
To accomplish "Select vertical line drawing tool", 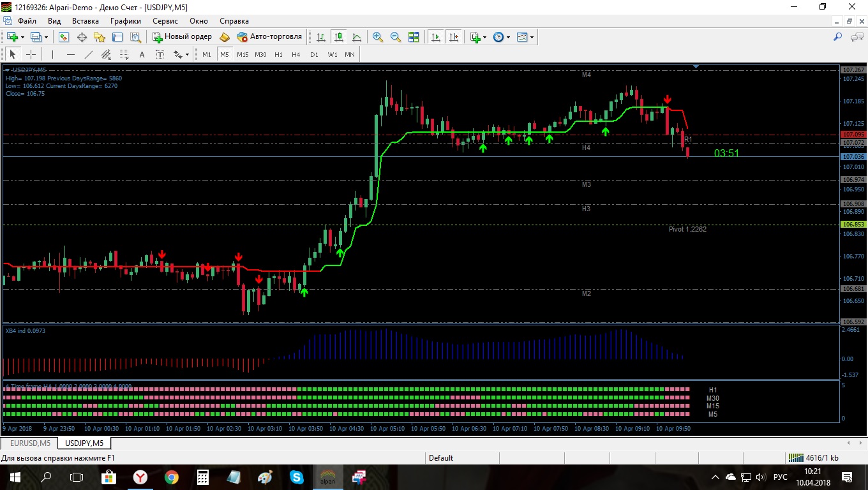I will (x=52, y=54).
